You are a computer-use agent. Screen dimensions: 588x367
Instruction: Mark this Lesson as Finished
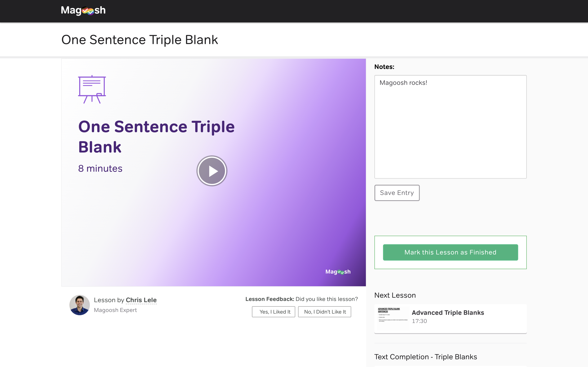[x=450, y=252]
